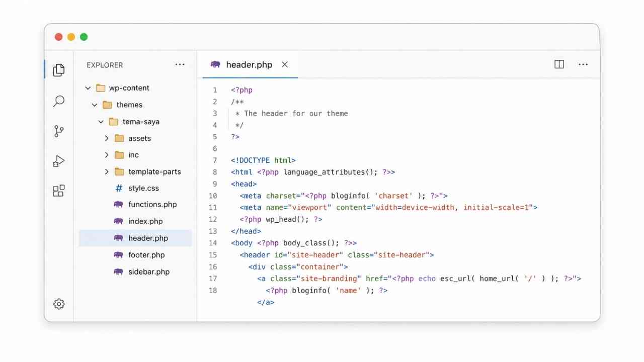Click the '</a>' closing tag
This screenshot has width=644, height=362.
266,302
